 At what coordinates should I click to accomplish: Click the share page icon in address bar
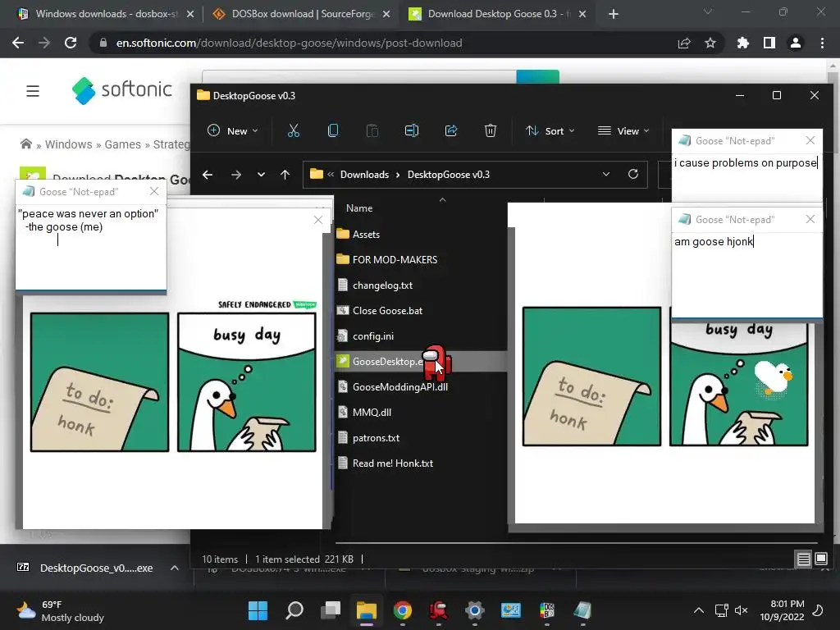684,43
